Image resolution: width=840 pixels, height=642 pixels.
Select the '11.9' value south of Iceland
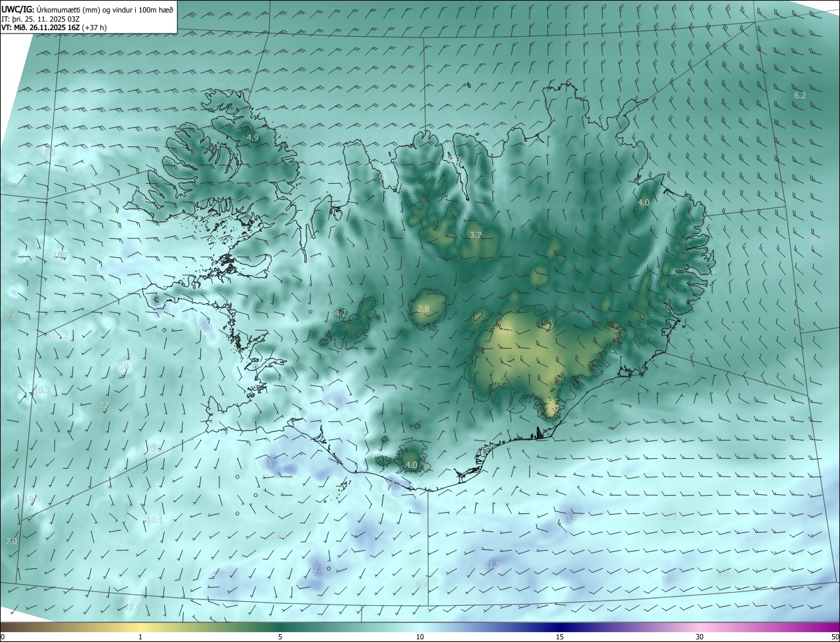492,565
